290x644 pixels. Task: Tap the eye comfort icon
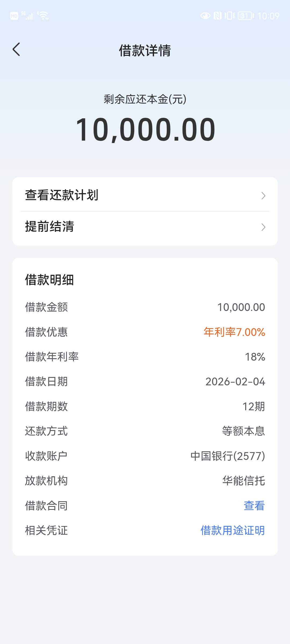(205, 16)
